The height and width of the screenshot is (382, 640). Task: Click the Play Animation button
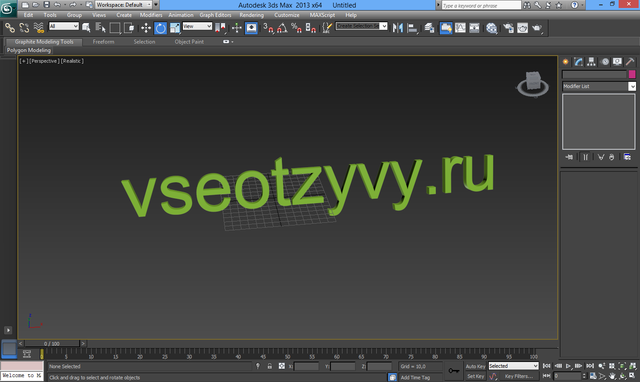point(568,366)
